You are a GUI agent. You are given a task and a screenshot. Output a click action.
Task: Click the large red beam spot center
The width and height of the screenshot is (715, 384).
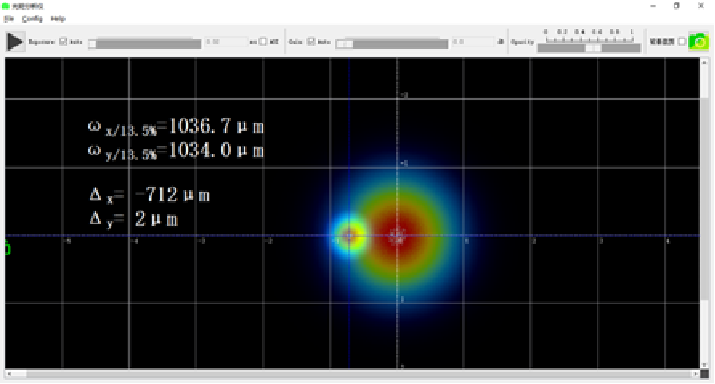pyautogui.click(x=398, y=236)
